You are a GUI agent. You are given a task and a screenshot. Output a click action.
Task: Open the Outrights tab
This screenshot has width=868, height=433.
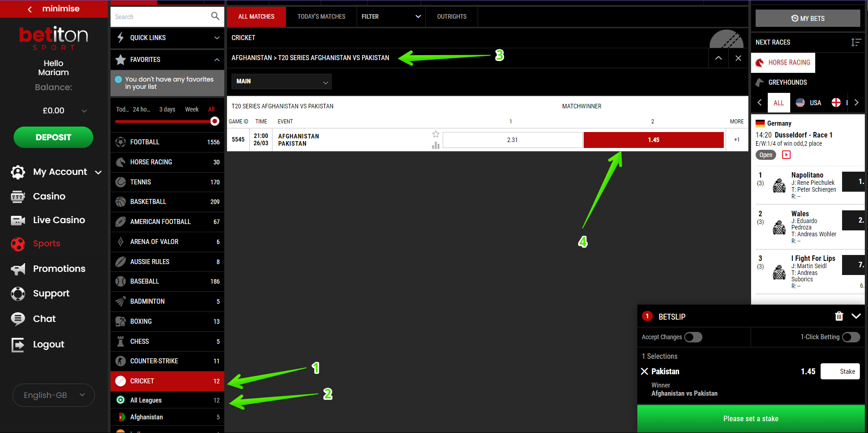pos(452,16)
